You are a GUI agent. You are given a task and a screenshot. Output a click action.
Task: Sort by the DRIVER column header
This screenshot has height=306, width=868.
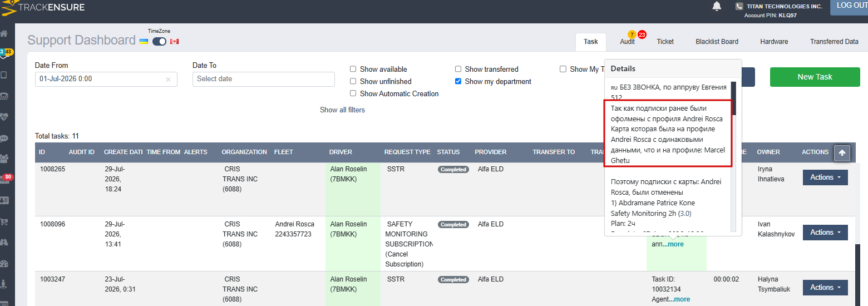coord(341,152)
